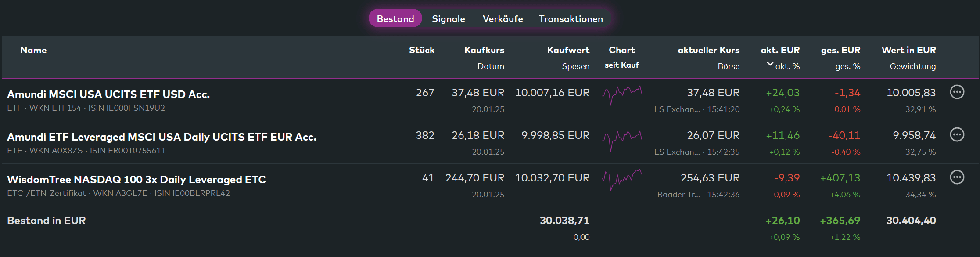Open options menu for WisdomTree NASDAQ 100 row
The height and width of the screenshot is (257, 980).
coord(957,177)
